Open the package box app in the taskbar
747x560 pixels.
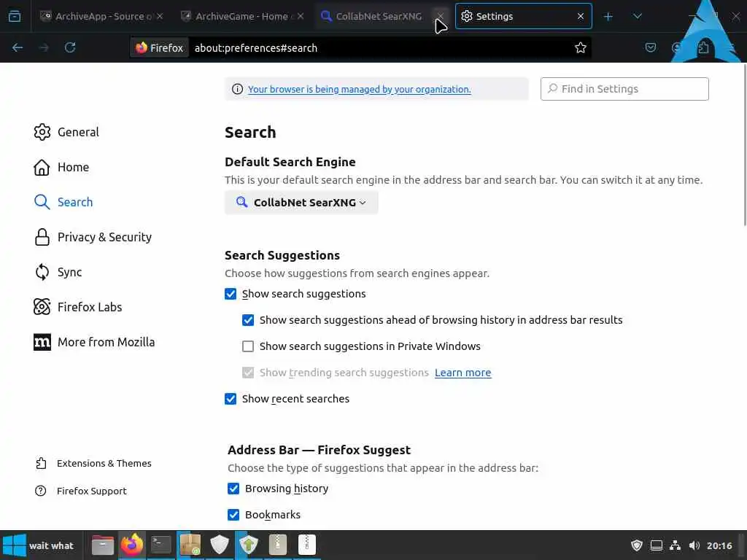coord(190,545)
